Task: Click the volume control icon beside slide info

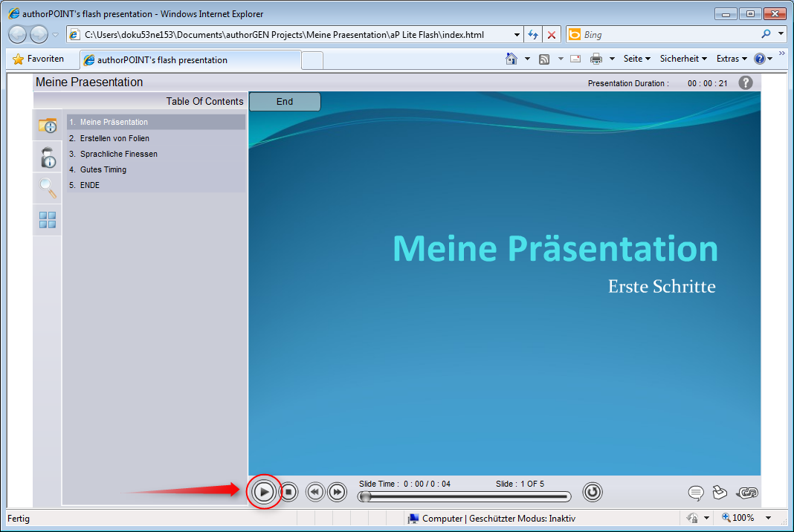Action: pyautogui.click(x=593, y=492)
